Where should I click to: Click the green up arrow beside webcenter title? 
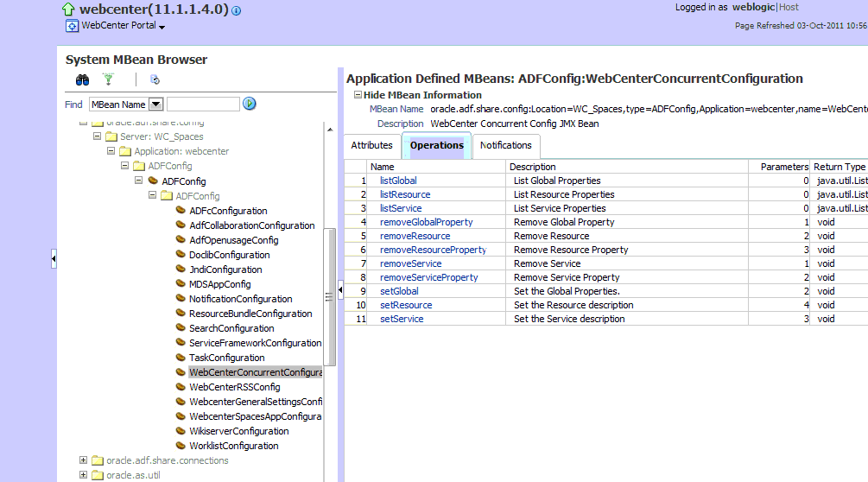(x=68, y=10)
